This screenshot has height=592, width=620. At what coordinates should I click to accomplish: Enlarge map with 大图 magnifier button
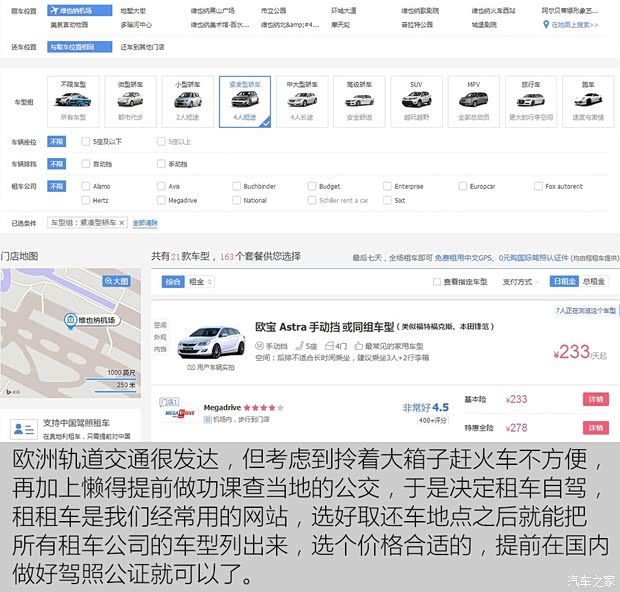tap(117, 281)
